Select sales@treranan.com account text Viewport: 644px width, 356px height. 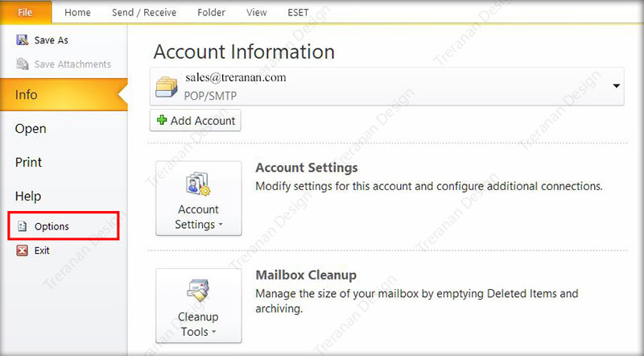pyautogui.click(x=236, y=77)
